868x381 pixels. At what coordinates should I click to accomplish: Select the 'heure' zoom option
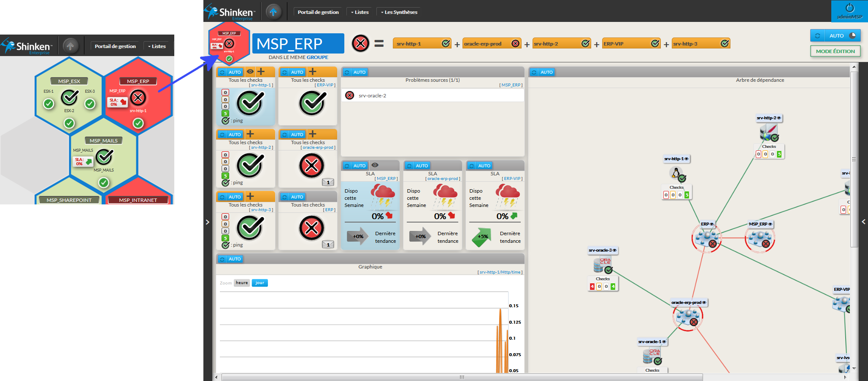[242, 283]
